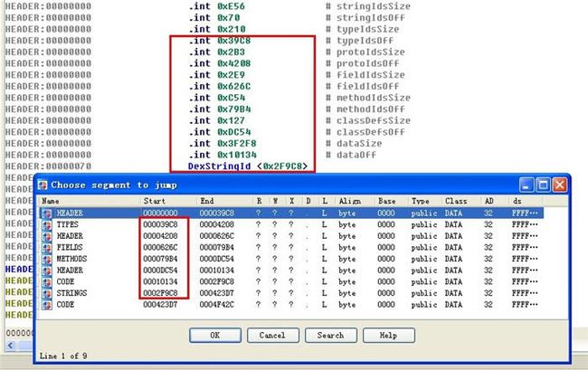Click the 'Choose segment to jump' title bar icon
The image size is (588, 370).
[42, 184]
